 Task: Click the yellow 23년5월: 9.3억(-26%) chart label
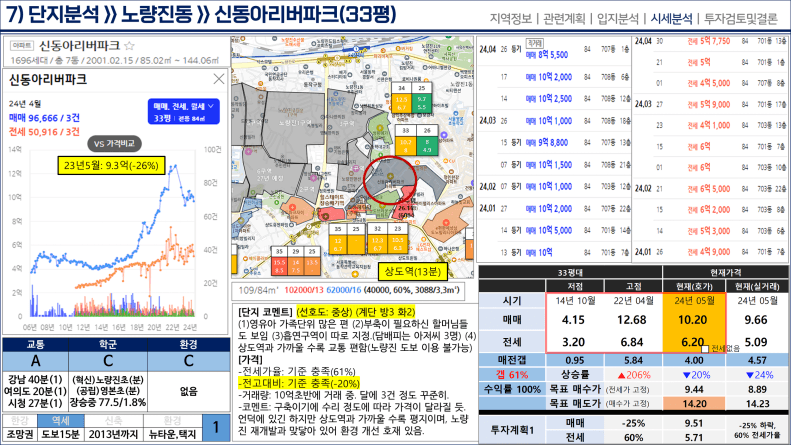(111, 165)
